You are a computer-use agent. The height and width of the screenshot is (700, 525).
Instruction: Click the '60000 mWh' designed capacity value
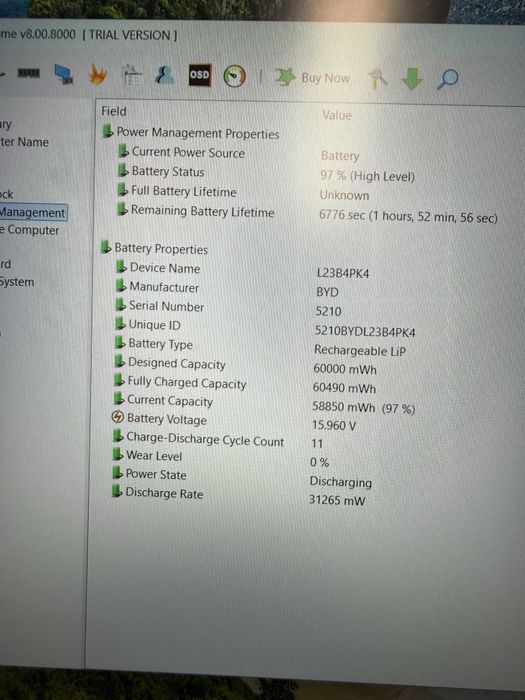[x=345, y=369]
